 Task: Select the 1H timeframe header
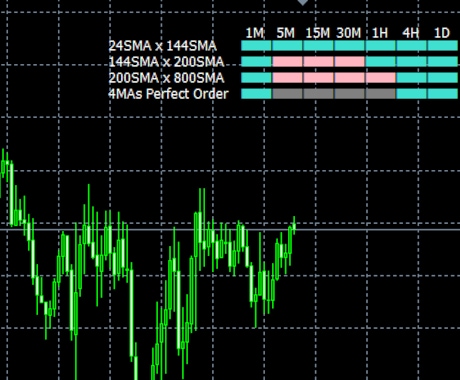[x=380, y=33]
